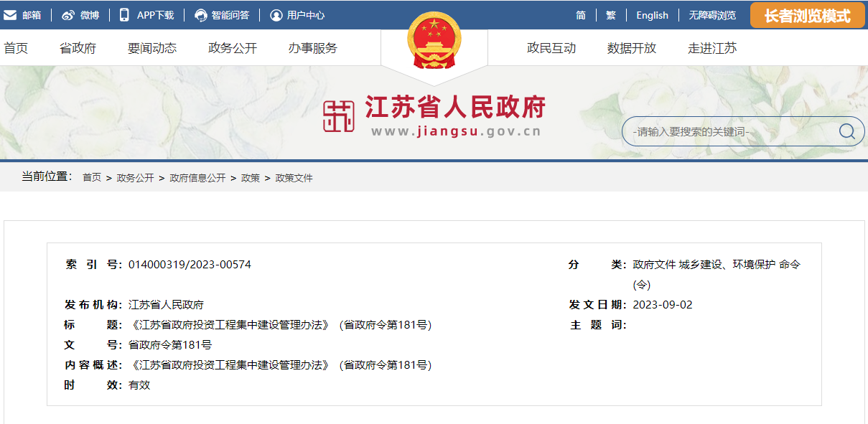Open 办事服务 menu item
This screenshot has width=868, height=424.
(x=313, y=48)
